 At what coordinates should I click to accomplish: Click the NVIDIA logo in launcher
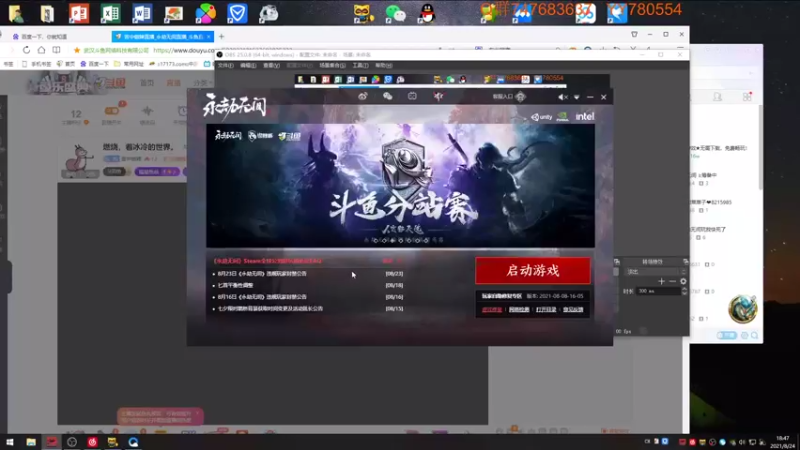563,117
